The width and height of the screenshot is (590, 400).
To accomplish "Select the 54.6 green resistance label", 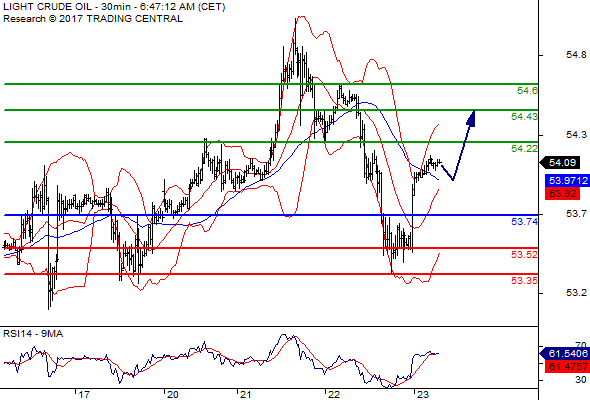I will pos(527,91).
